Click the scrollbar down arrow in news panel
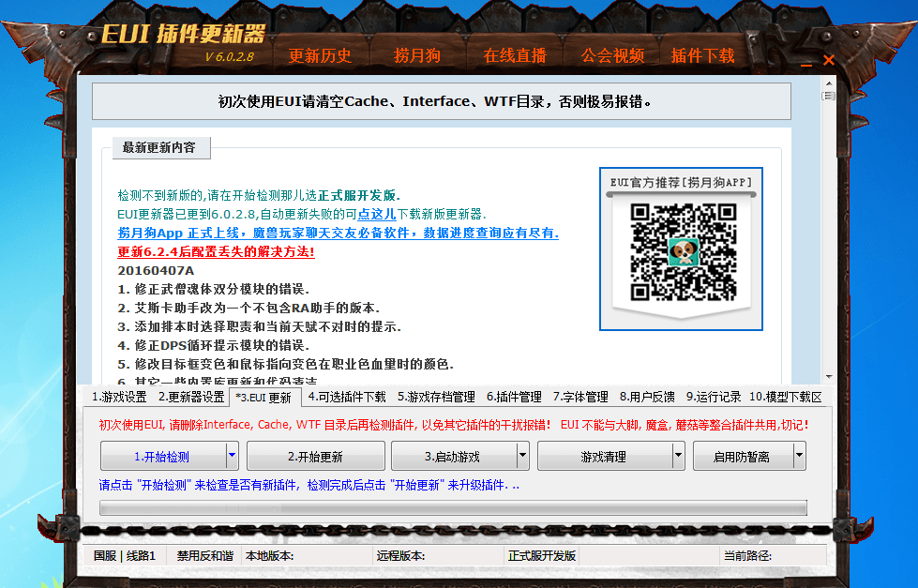 (828, 375)
